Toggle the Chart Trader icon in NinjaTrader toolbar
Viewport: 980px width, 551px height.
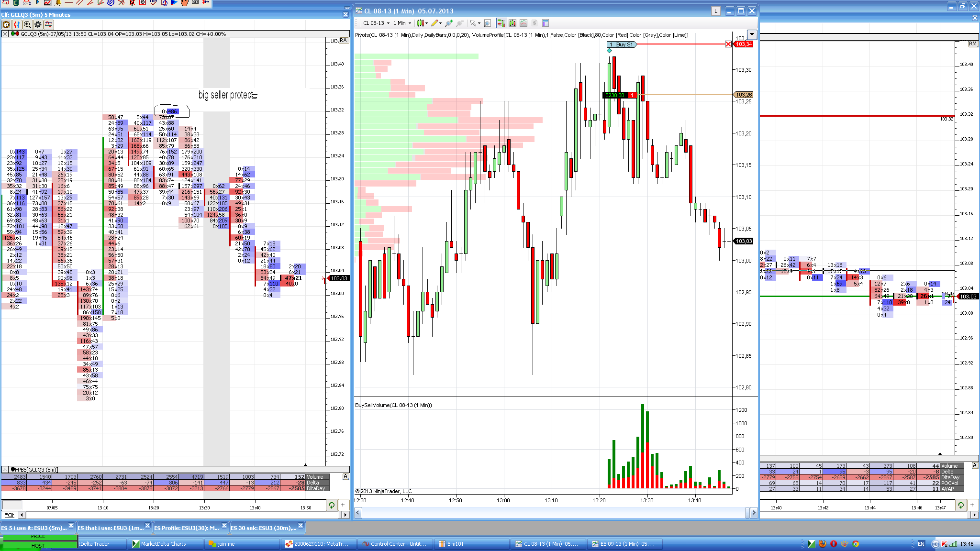click(501, 23)
